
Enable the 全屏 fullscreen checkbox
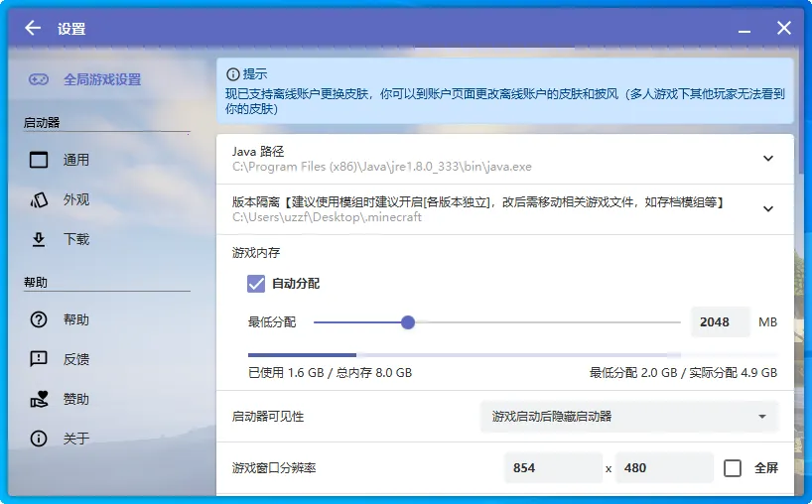(x=733, y=468)
